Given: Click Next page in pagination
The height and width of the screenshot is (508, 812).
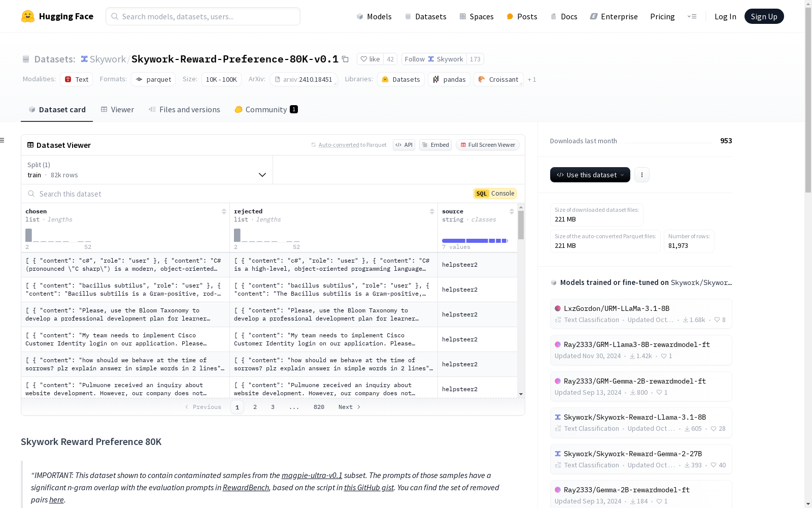Looking at the screenshot, I should 350,407.
